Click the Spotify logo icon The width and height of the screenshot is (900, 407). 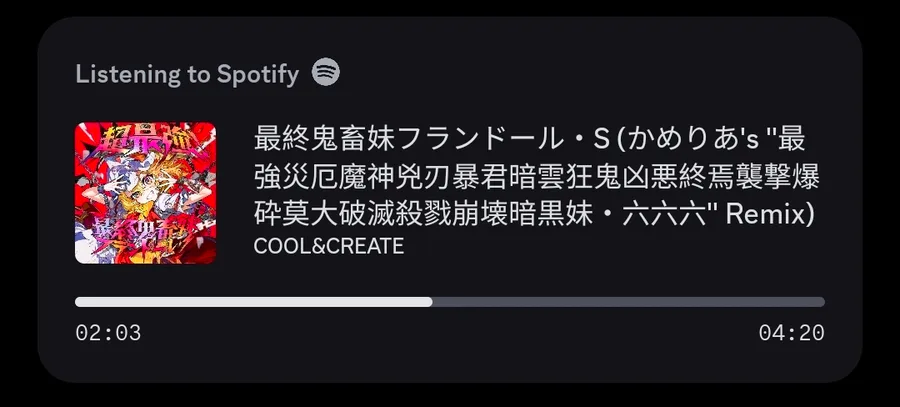point(325,73)
